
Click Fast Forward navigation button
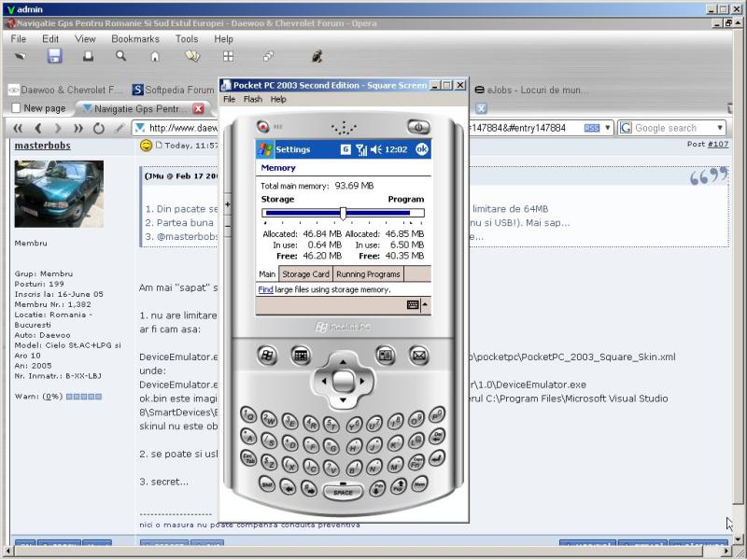78,128
